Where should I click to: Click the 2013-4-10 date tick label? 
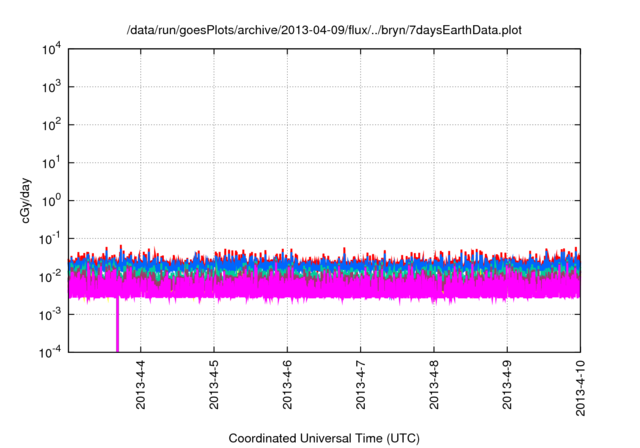coord(580,388)
